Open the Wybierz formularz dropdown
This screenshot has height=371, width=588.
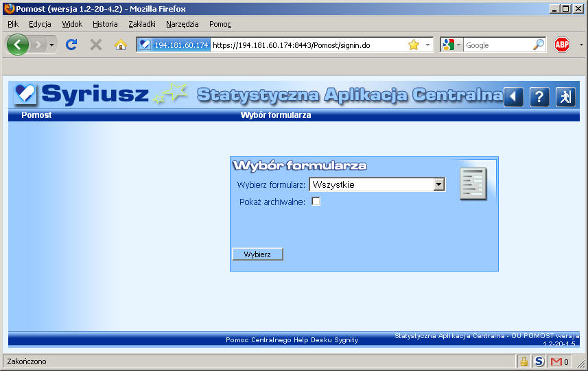pyautogui.click(x=377, y=184)
